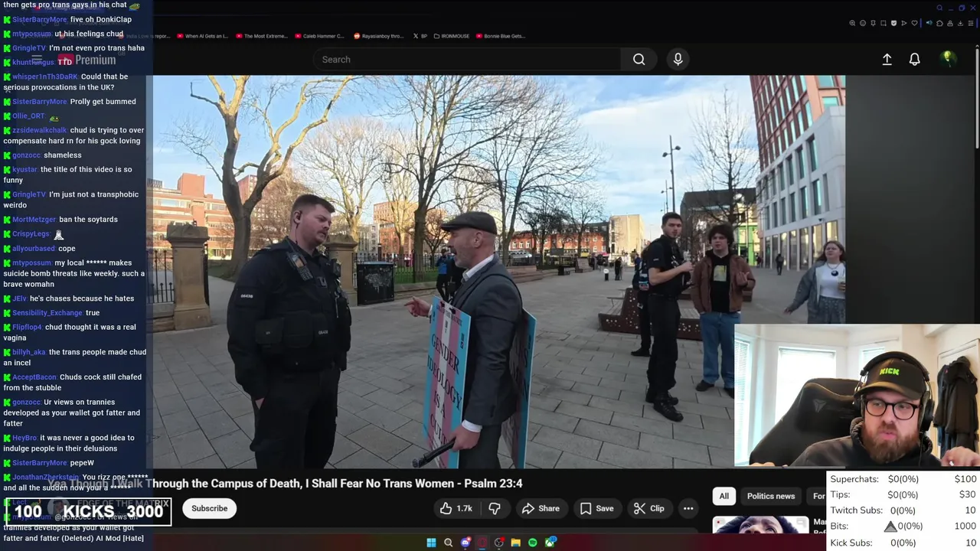This screenshot has width=980, height=551.
Task: Click chat username SisterBarryMore 'five oh DonkiClap'
Action: click(40, 19)
